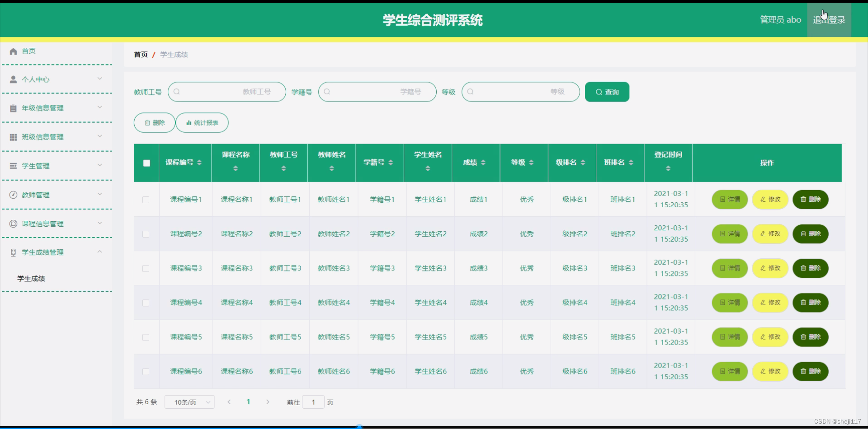Click the 统计报表 chart icon
The height and width of the screenshot is (429, 868).
(x=188, y=122)
